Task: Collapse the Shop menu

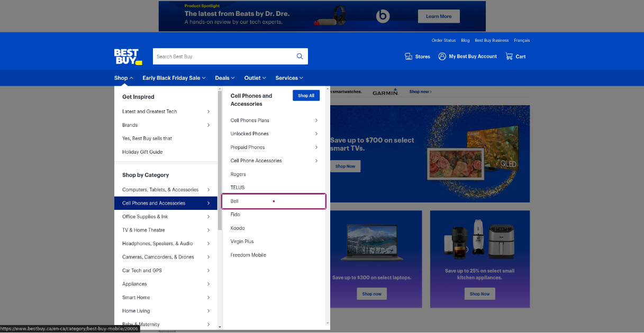Action: [x=123, y=78]
